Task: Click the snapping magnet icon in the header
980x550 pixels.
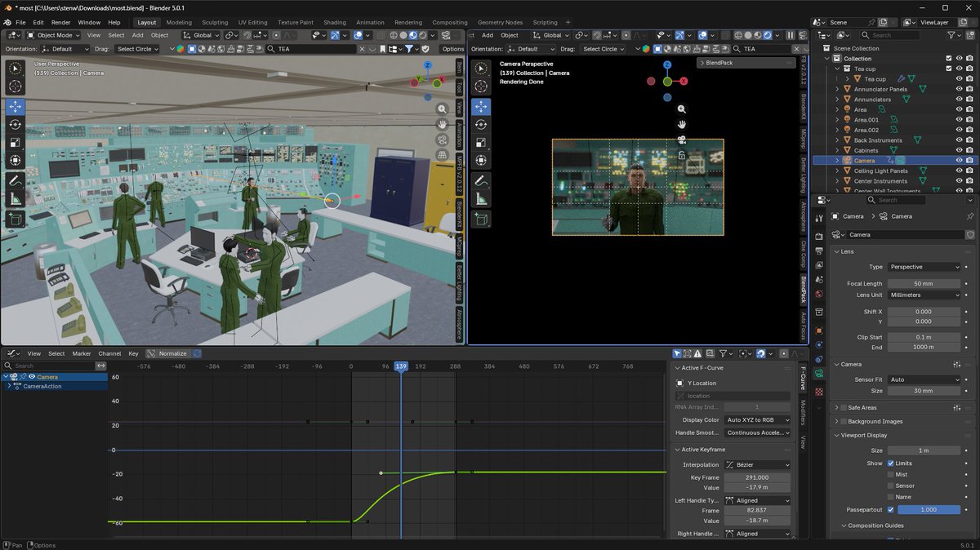Action: pyautogui.click(x=247, y=35)
